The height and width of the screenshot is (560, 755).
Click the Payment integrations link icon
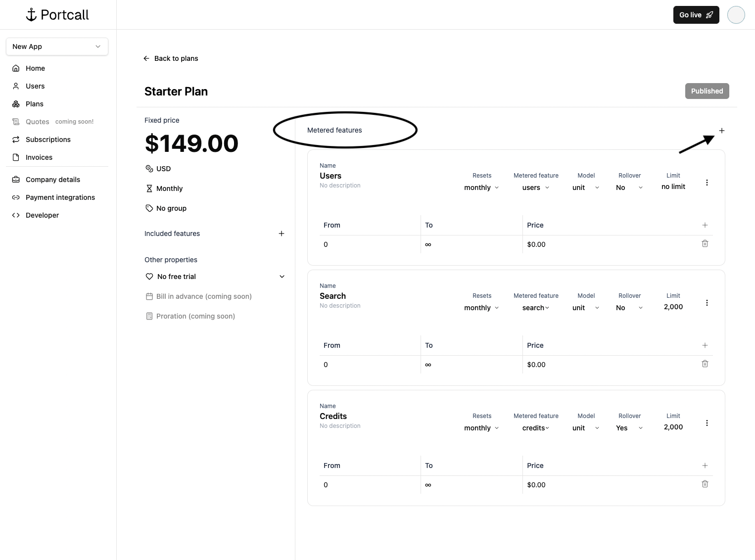coord(15,197)
